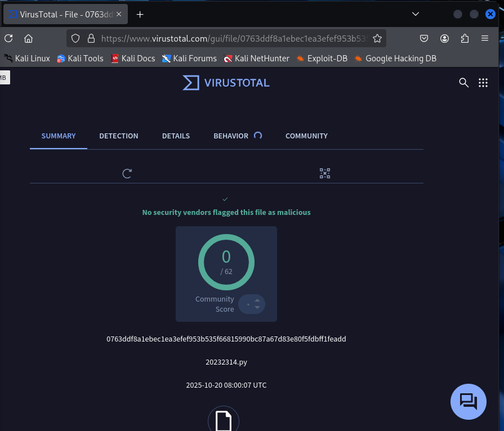Bookmark this page with the star icon

(x=377, y=38)
